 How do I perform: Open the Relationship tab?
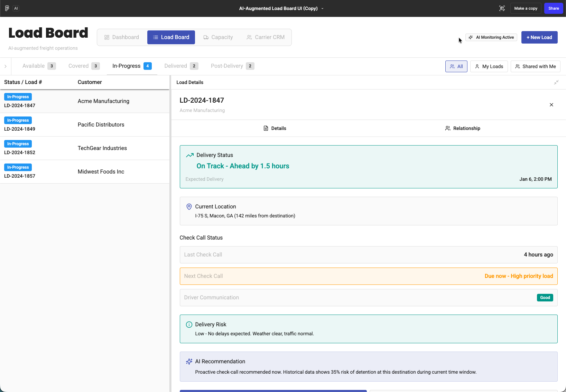point(462,128)
